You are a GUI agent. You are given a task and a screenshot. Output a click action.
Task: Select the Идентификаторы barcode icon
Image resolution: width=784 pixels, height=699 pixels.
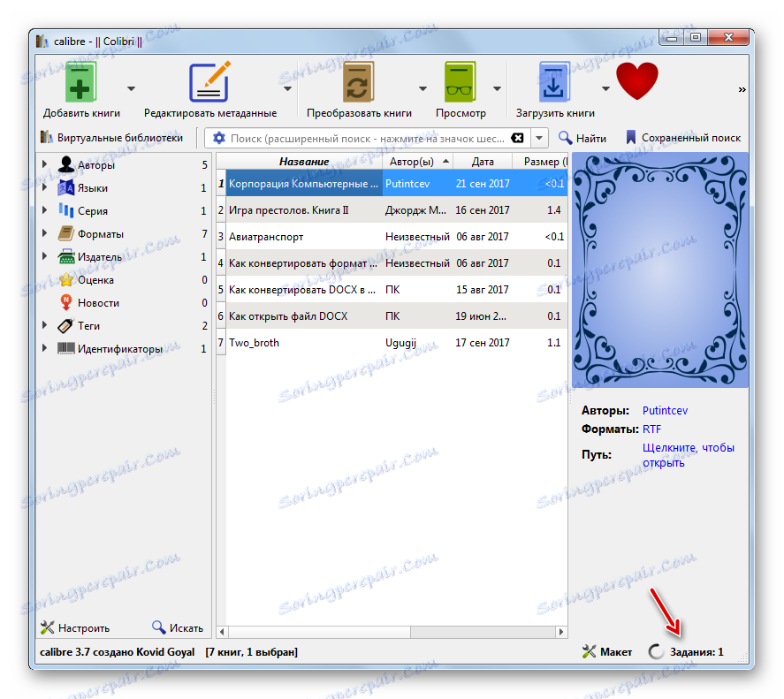66,348
